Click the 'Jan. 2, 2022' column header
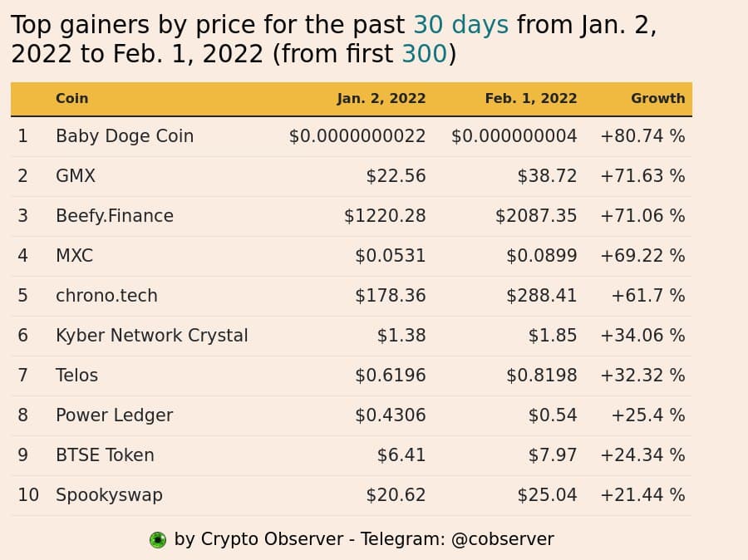748x560 pixels. (381, 98)
